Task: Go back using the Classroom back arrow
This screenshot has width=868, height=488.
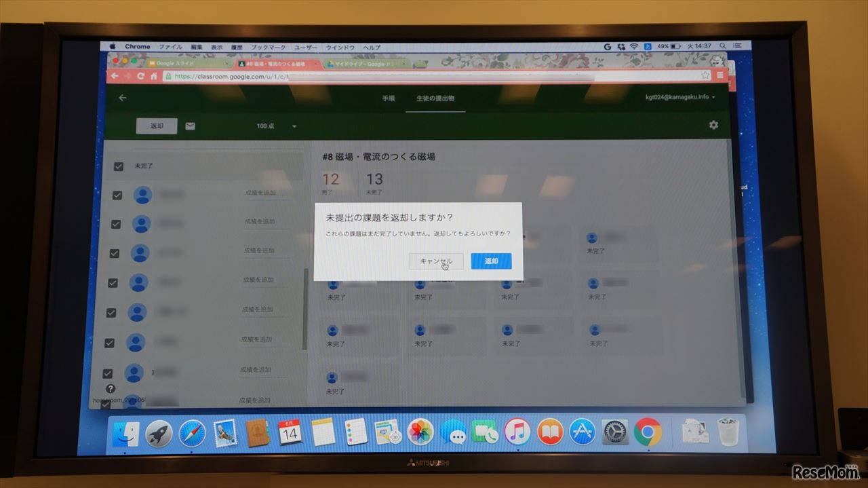Action: [x=123, y=98]
